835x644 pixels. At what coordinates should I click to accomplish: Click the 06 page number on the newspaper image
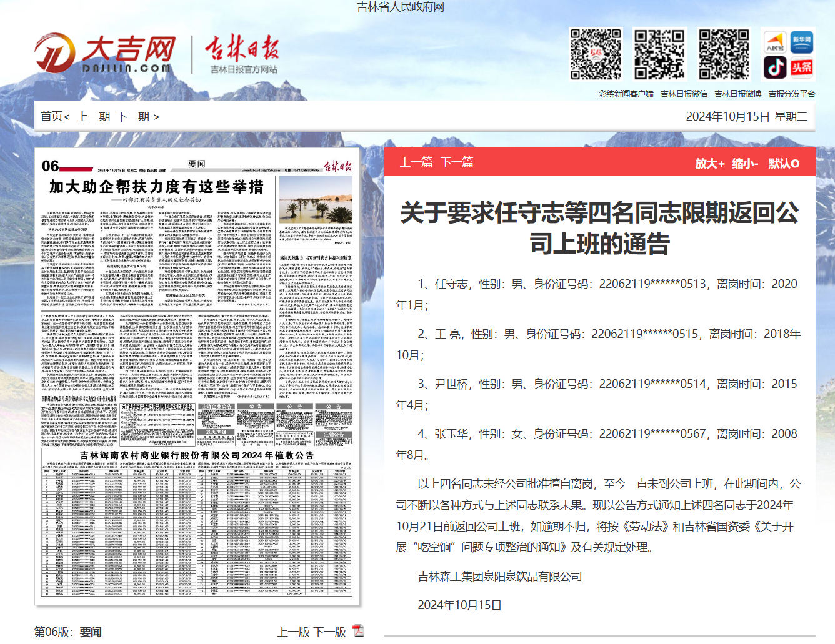pyautogui.click(x=50, y=166)
